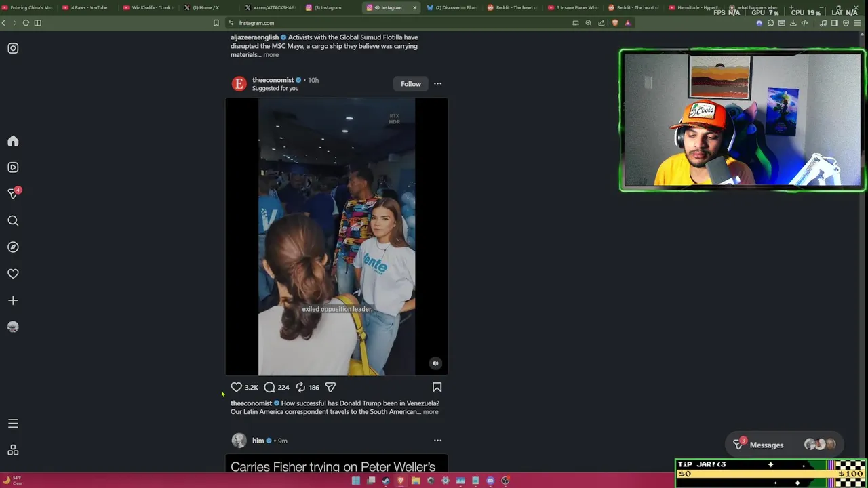Open aljazeeraenglish username link
868x488 pixels.
pos(254,37)
